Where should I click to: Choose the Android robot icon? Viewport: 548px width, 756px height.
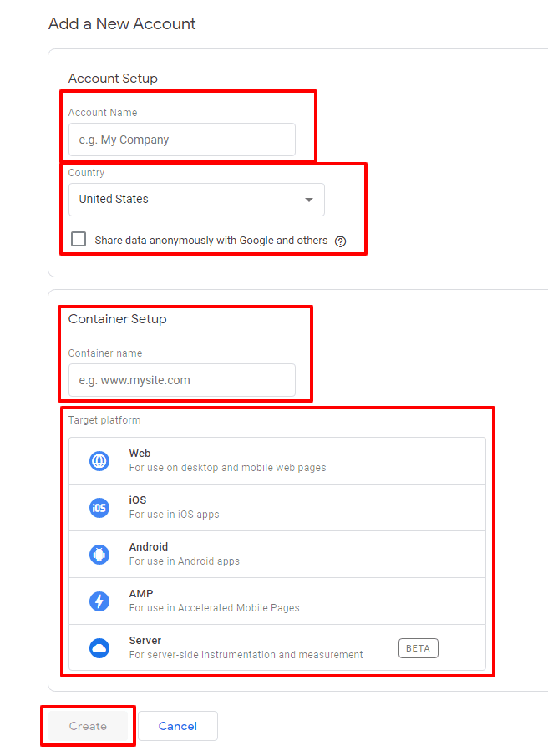coord(99,555)
